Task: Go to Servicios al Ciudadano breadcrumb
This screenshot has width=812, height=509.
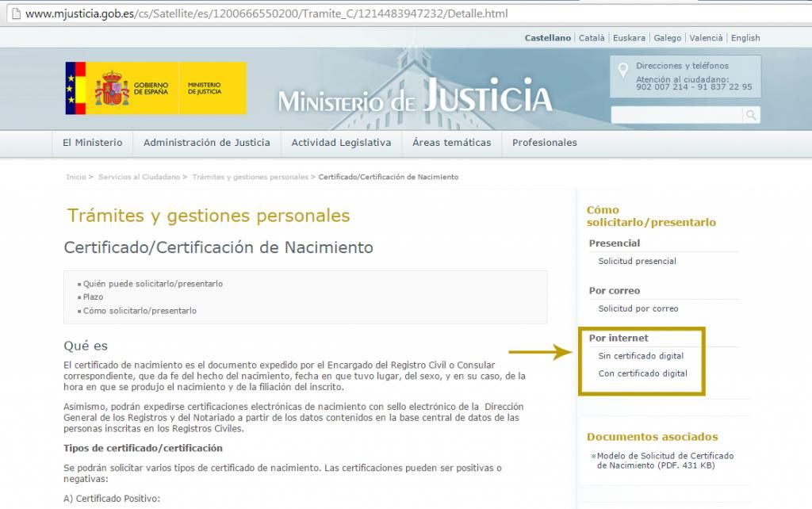Action: [x=139, y=177]
